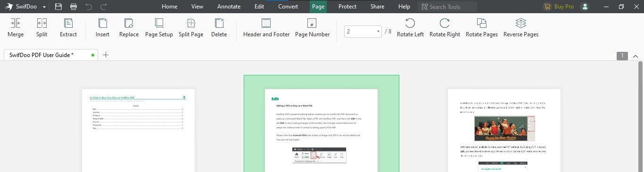Open the Help menu

(404, 7)
